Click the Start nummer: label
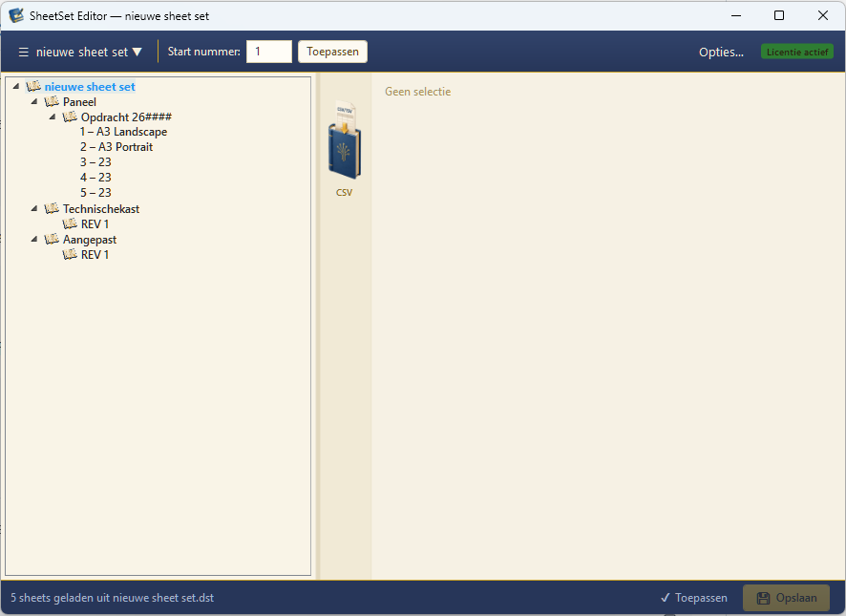The width and height of the screenshot is (846, 616). (203, 52)
